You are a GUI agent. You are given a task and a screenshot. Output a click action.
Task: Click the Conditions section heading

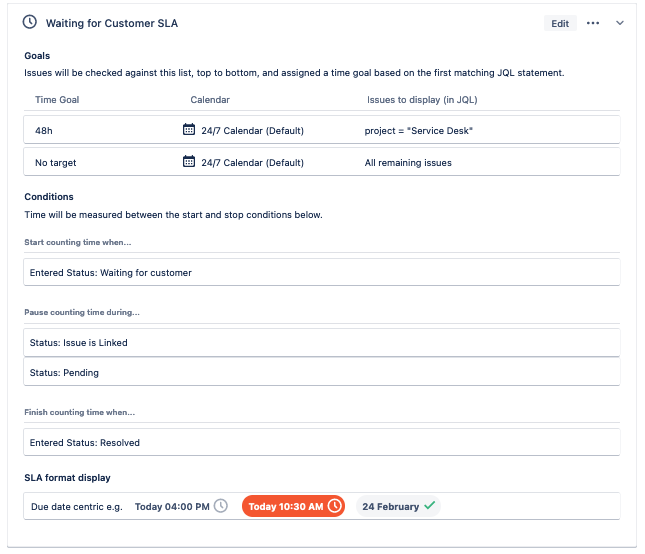pos(49,197)
